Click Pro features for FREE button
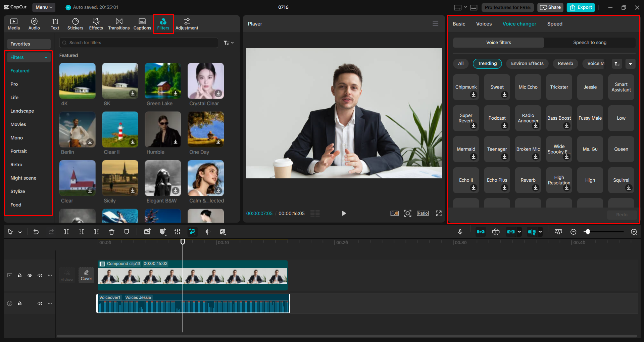Screen dimensions: 644x342 click(508, 7)
